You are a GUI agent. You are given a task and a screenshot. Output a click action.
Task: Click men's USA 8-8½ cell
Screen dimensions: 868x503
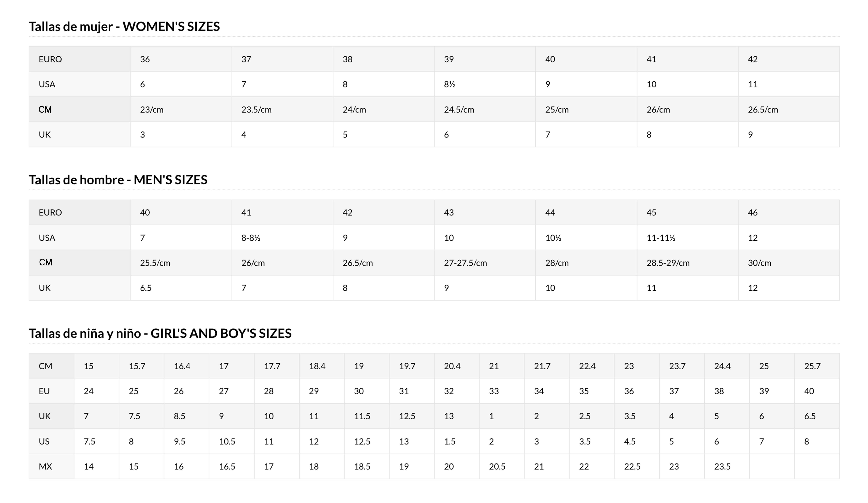click(282, 237)
